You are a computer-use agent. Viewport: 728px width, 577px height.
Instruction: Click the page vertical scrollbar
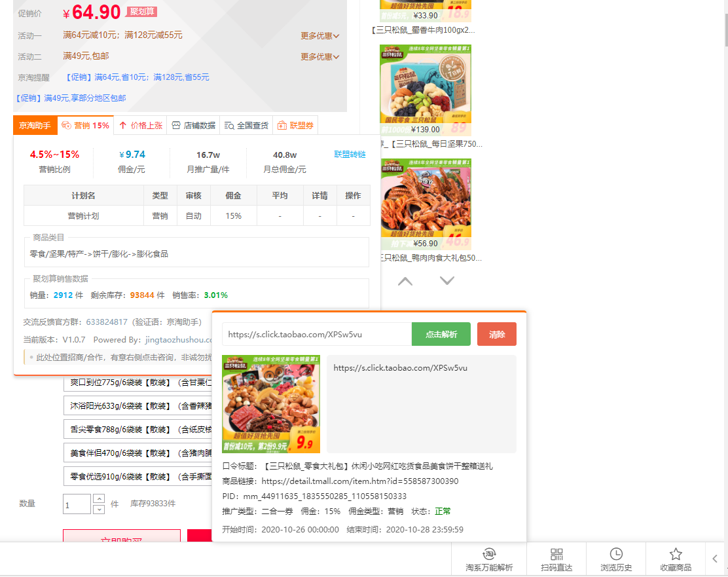click(x=725, y=30)
